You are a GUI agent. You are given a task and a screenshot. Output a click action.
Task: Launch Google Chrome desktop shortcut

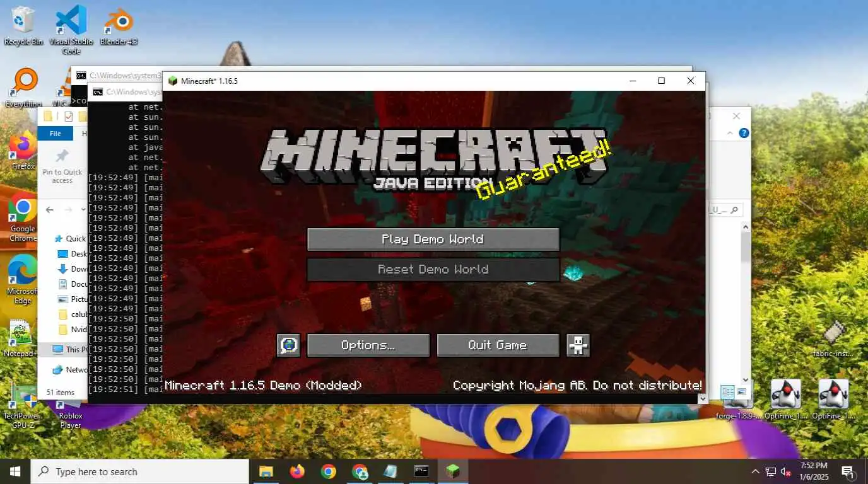coord(23,217)
